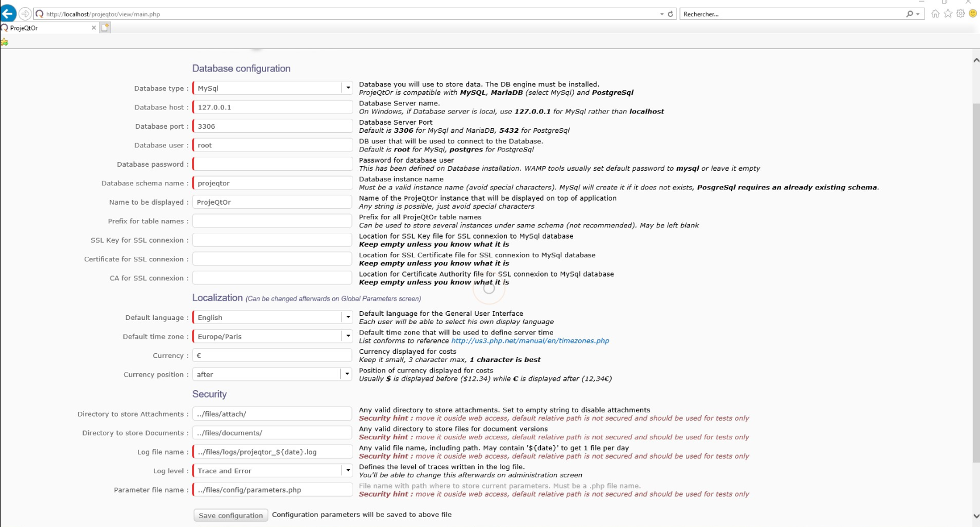Open browser settings gear icon
This screenshot has width=980, height=527.
coord(961,14)
